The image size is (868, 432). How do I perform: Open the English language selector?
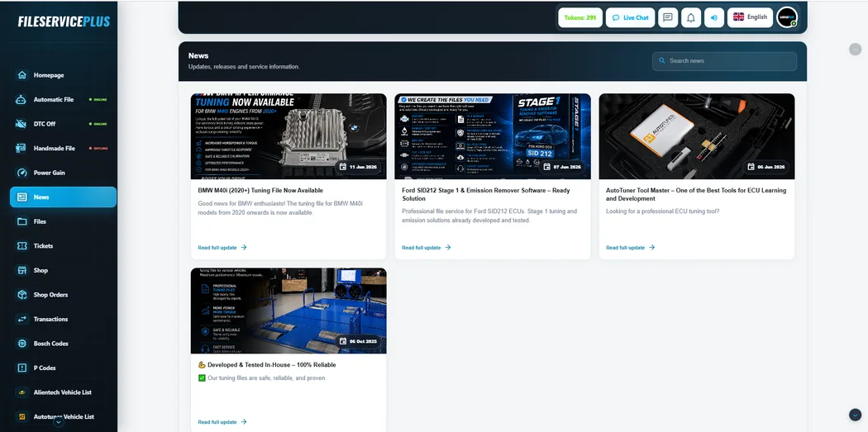750,17
